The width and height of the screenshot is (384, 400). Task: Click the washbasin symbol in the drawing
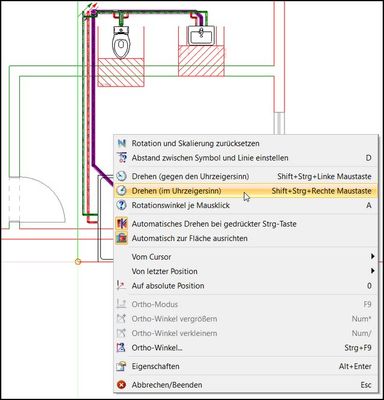click(201, 35)
